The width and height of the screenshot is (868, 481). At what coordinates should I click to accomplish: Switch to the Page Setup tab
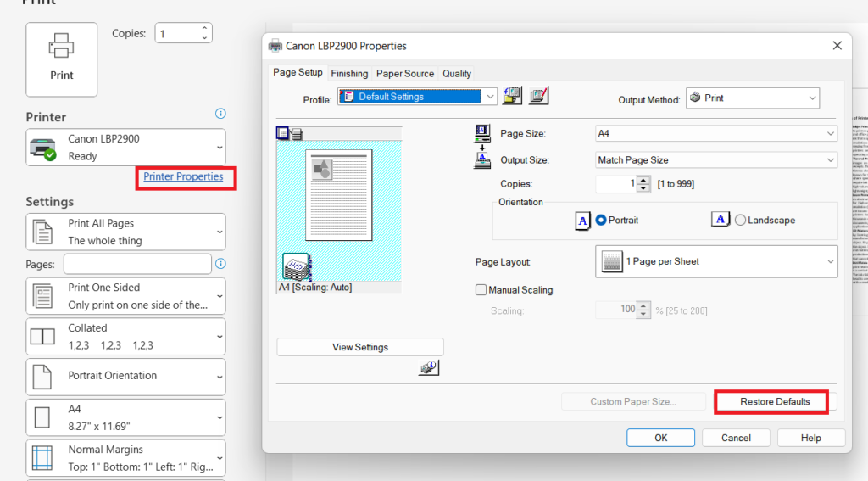(x=298, y=73)
